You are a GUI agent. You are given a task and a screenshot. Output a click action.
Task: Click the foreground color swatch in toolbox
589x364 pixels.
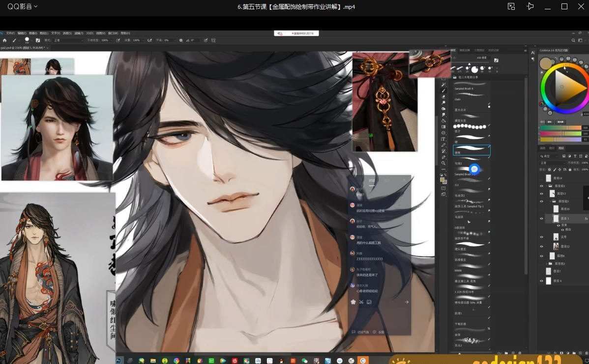tap(442, 180)
